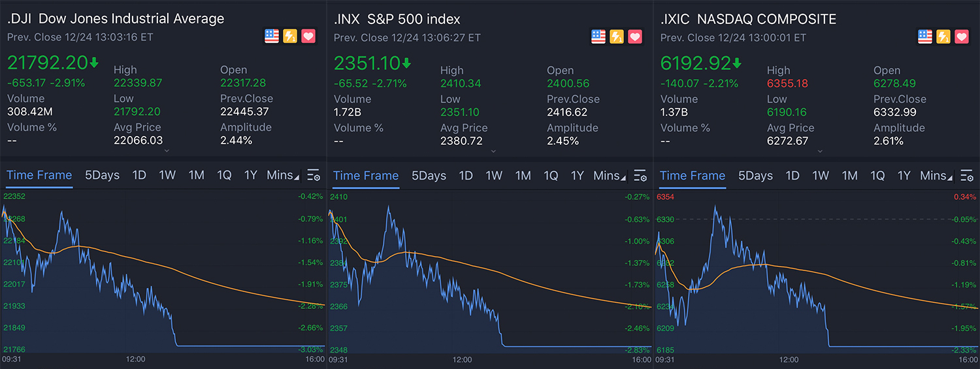Select 1Q tab in S&P 500 chart
Screen dimensions: 980x369
[x=551, y=175]
